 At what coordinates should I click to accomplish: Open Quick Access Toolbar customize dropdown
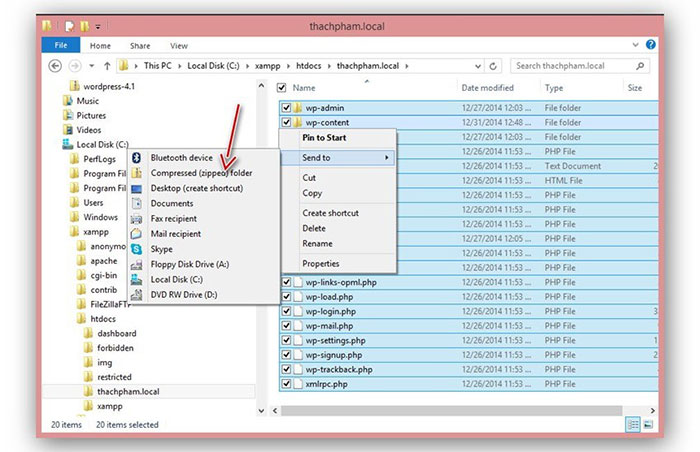point(98,27)
